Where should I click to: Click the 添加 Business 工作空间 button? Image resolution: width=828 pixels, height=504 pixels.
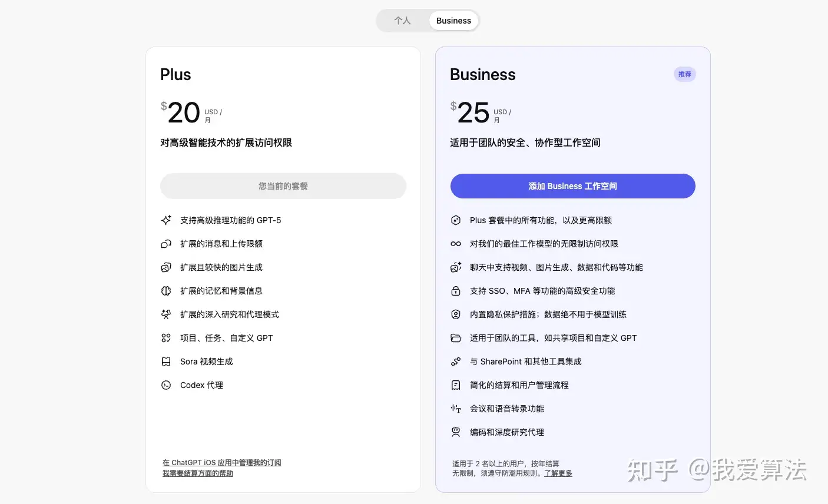(x=572, y=186)
